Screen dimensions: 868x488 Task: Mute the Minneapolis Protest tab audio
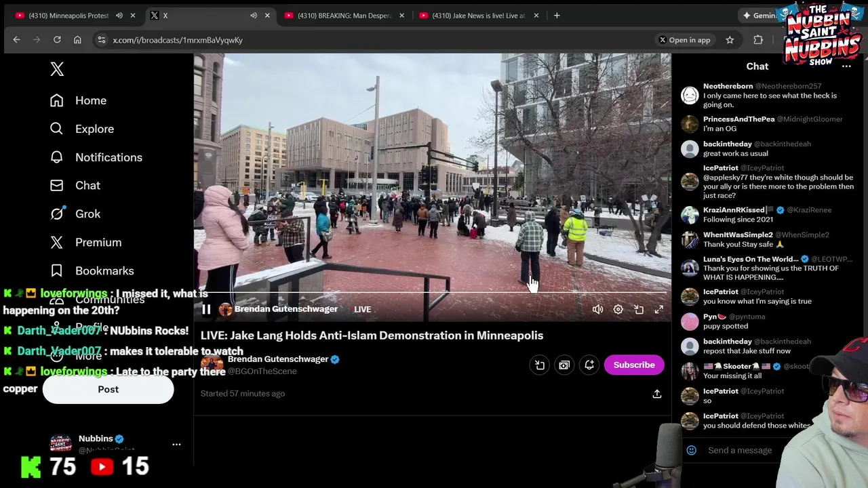coord(119,16)
